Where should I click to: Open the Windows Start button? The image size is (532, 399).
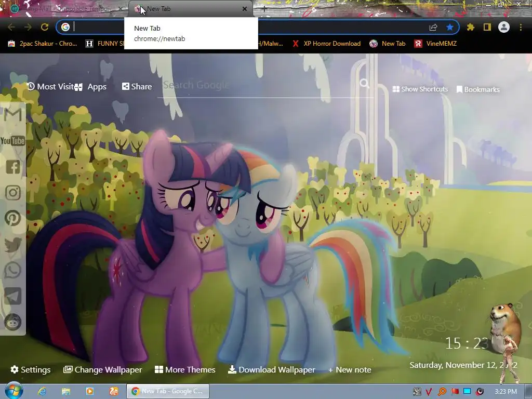14,391
